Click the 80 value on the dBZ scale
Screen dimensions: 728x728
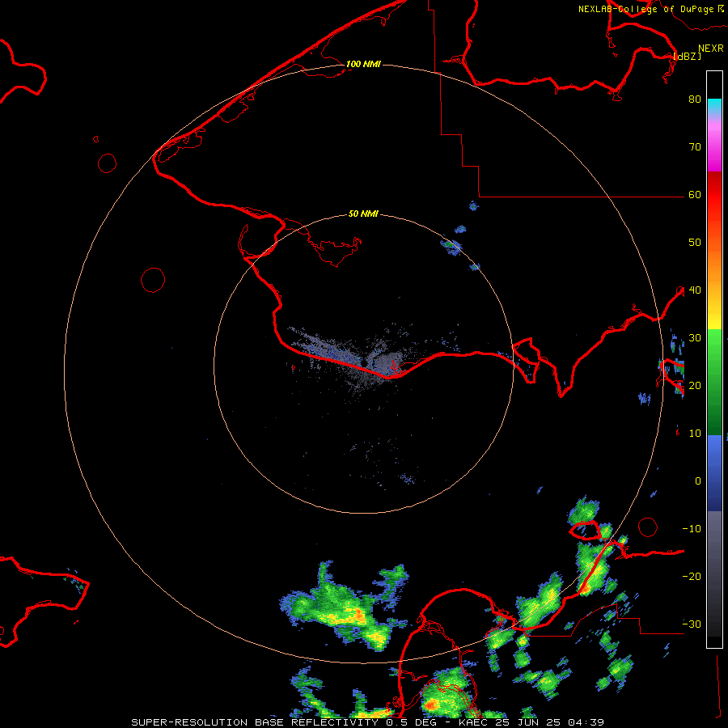695,99
